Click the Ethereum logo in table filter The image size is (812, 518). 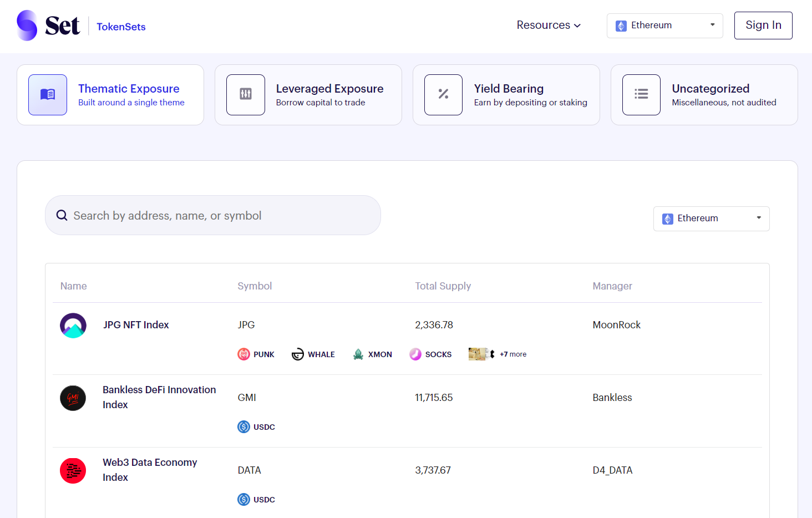[668, 219]
